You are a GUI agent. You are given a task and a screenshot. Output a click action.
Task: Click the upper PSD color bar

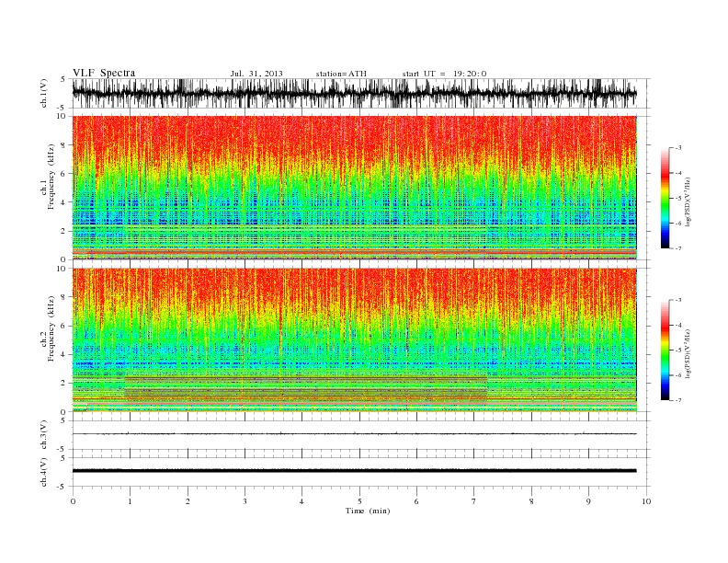tap(665, 198)
